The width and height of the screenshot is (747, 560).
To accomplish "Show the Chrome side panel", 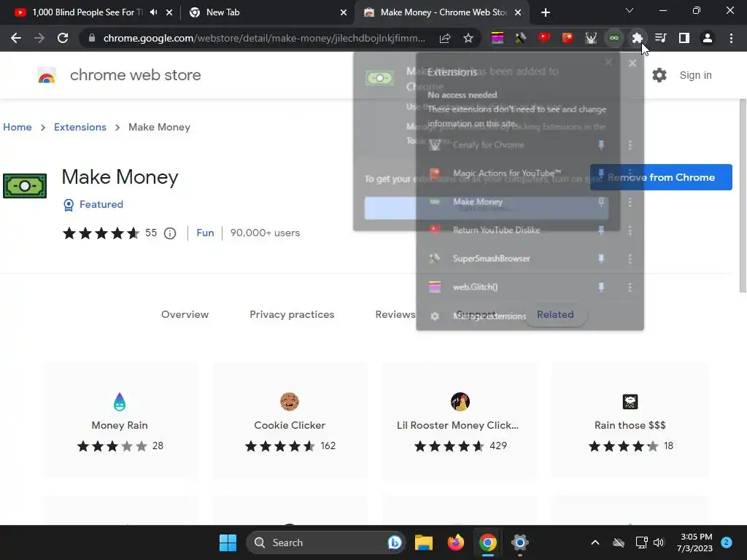I will [x=684, y=38].
